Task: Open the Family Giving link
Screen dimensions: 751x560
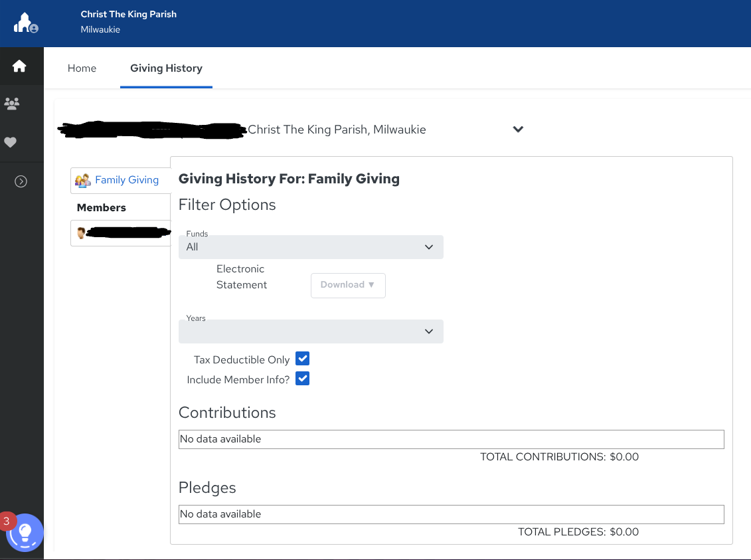Action: [x=127, y=180]
